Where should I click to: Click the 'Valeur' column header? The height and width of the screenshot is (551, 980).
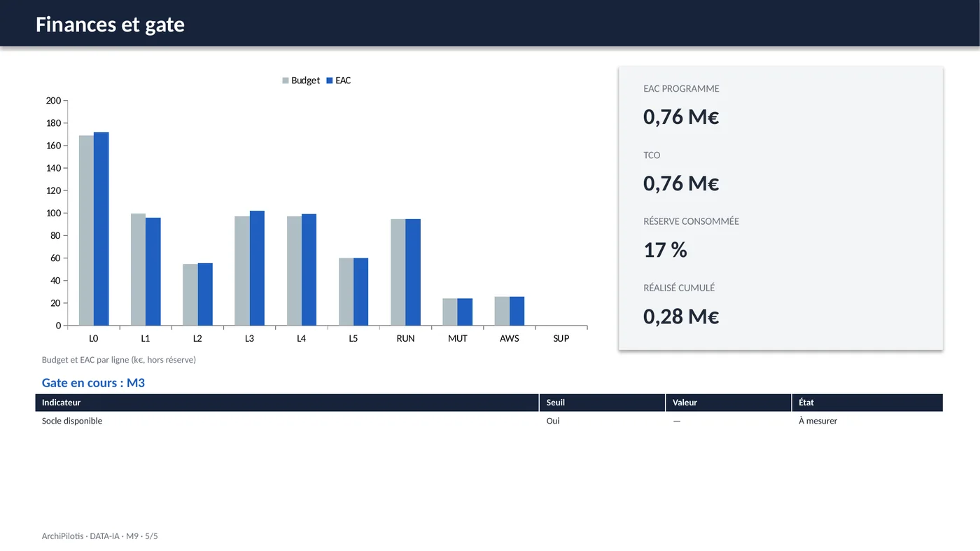click(729, 403)
